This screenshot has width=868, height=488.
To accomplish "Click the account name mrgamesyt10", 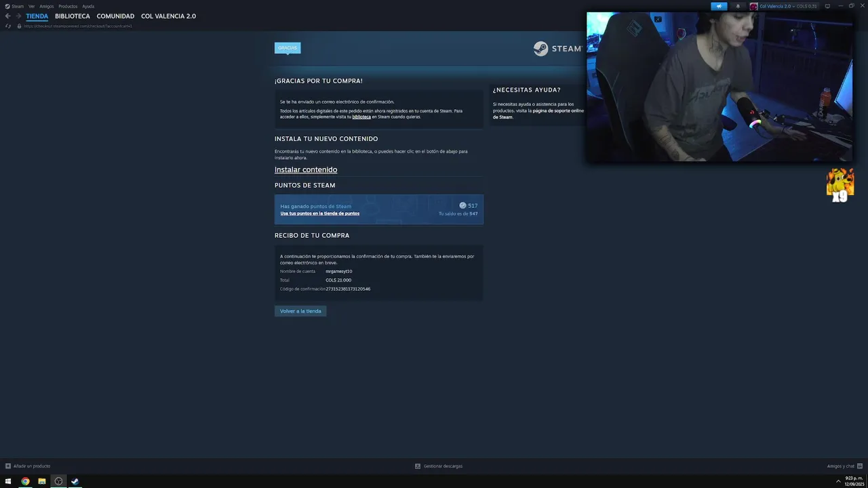I will pos(339,271).
